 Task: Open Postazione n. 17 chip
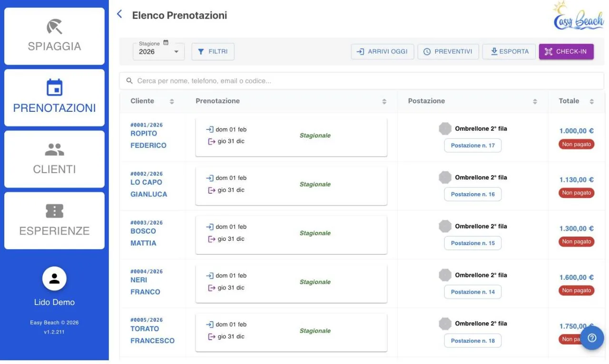coord(473,146)
